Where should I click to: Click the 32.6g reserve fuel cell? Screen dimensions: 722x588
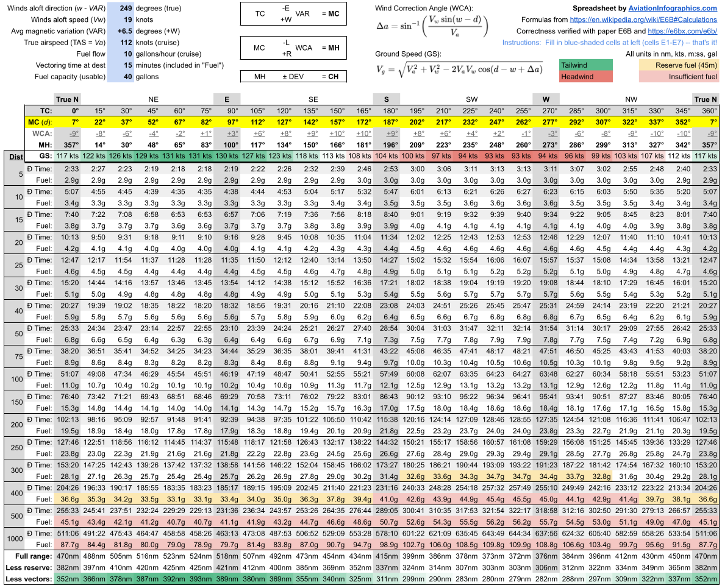point(413,476)
